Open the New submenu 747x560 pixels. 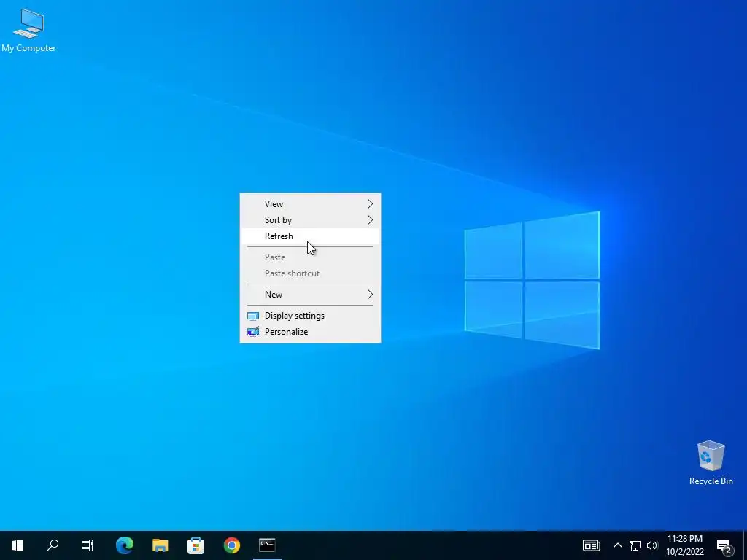point(310,295)
